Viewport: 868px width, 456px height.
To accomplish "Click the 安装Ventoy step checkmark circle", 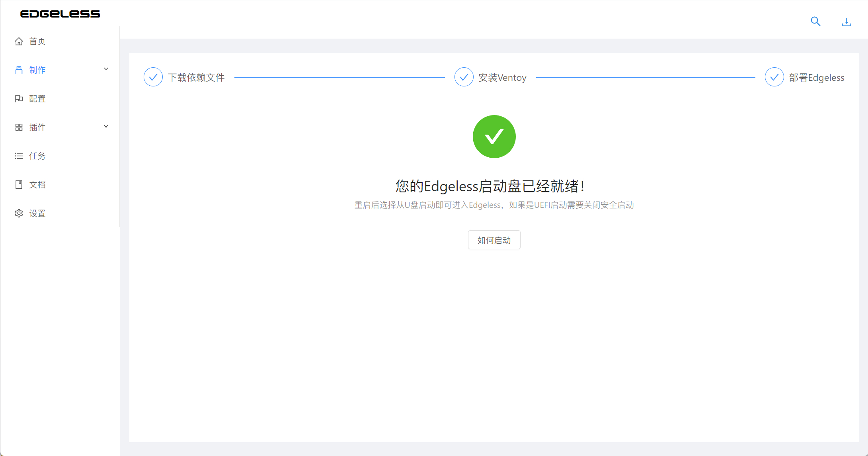I will pos(464,77).
